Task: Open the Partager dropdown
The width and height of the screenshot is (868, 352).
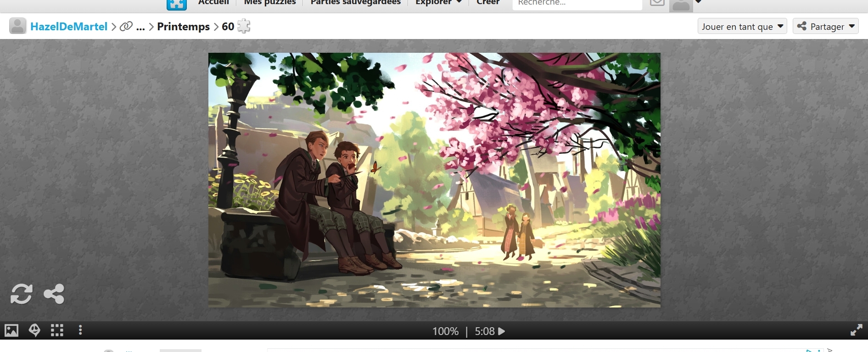Action: click(825, 26)
